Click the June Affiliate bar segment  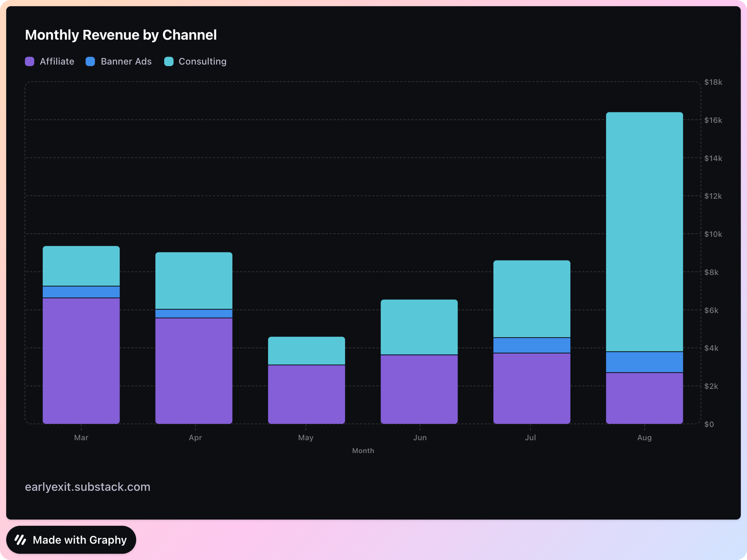point(419,389)
